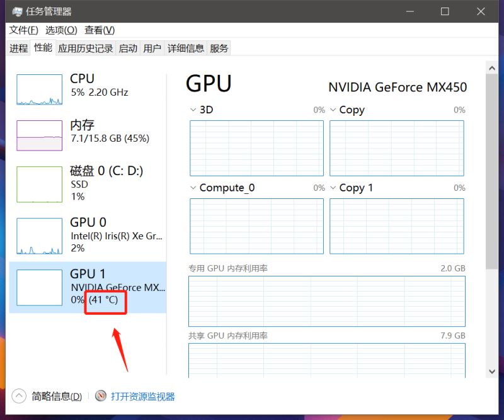Switch to the 应用历史记录 tab

[x=86, y=48]
